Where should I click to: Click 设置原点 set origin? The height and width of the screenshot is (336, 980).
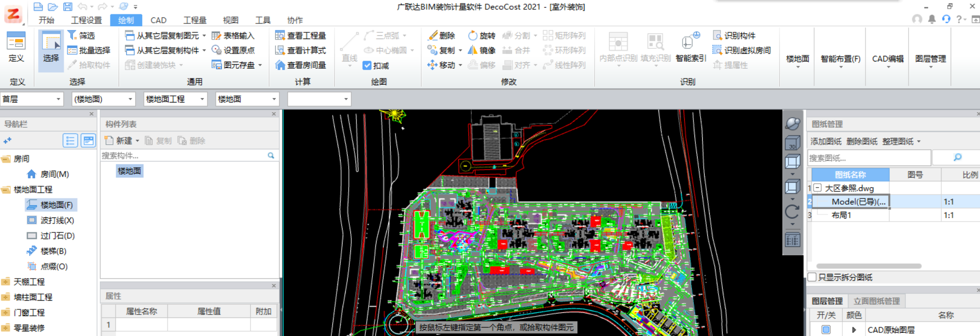[233, 50]
